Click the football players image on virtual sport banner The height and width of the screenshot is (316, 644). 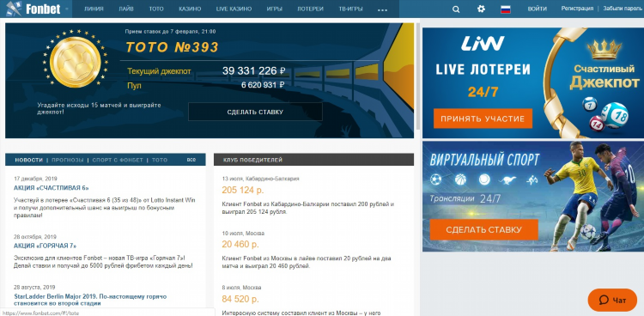593,197
